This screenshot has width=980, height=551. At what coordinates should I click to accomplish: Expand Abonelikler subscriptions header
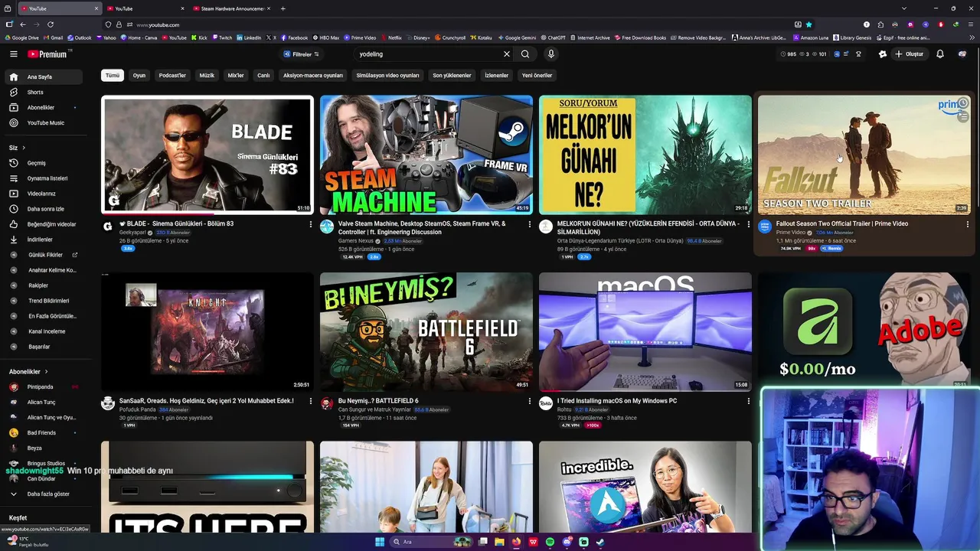[x=29, y=372]
